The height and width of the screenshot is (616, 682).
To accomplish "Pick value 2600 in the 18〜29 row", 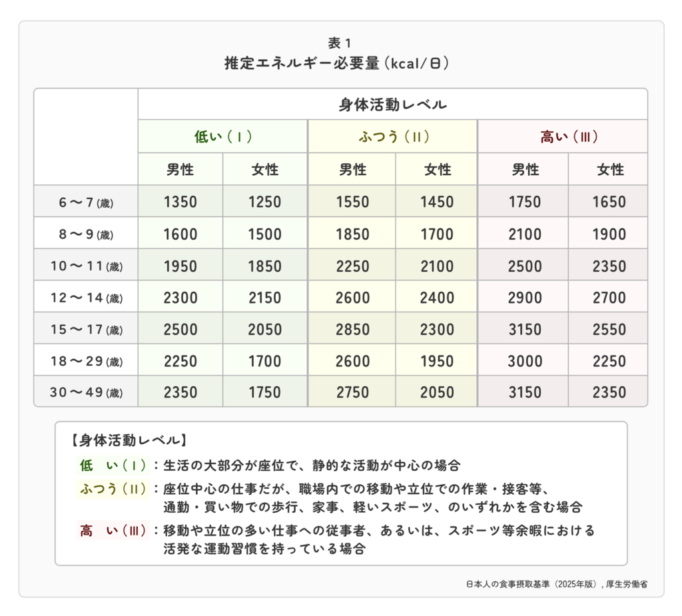I will tap(352, 362).
